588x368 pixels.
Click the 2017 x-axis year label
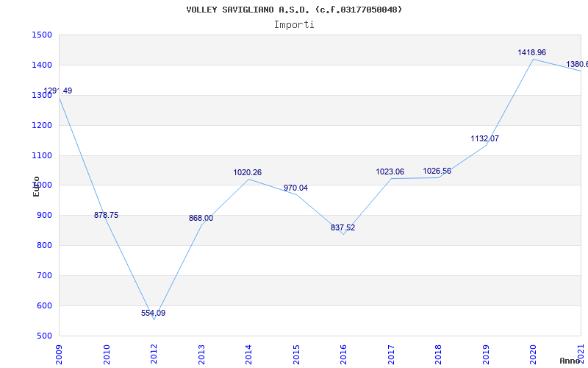coord(391,355)
